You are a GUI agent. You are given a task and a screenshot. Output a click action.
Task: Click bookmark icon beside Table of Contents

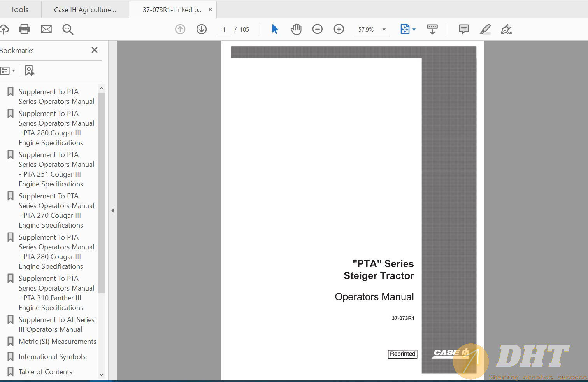[11, 371]
